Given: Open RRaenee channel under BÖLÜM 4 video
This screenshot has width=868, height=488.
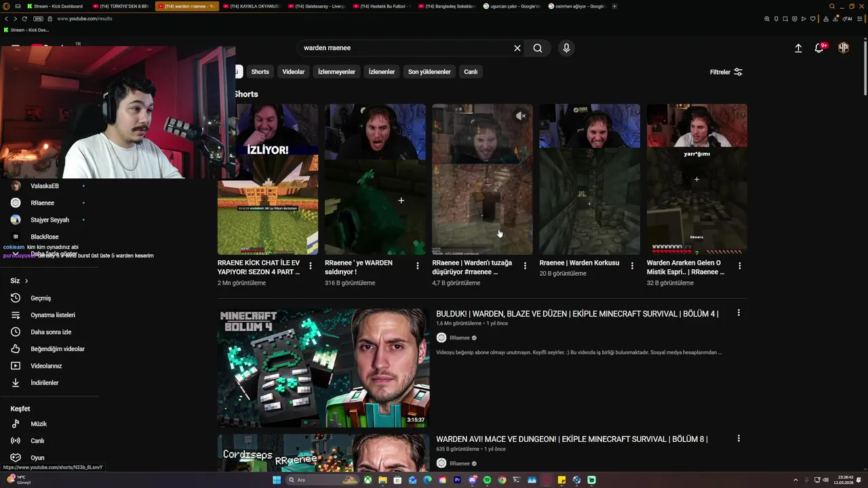Looking at the screenshot, I should point(459,338).
